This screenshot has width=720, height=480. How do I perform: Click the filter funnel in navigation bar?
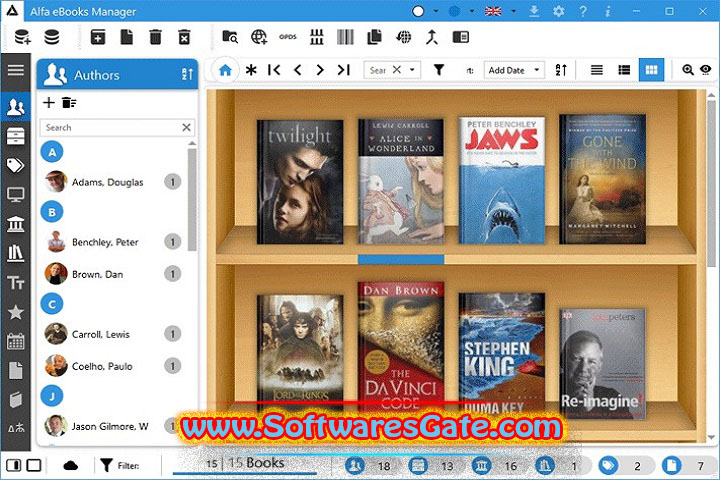pos(439,70)
